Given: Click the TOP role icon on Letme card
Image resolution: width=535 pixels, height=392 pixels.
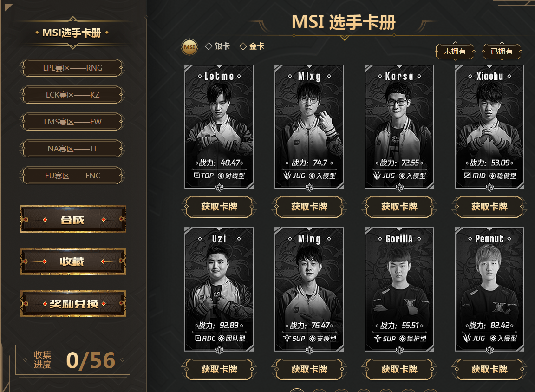Looking at the screenshot, I should pos(197,176).
